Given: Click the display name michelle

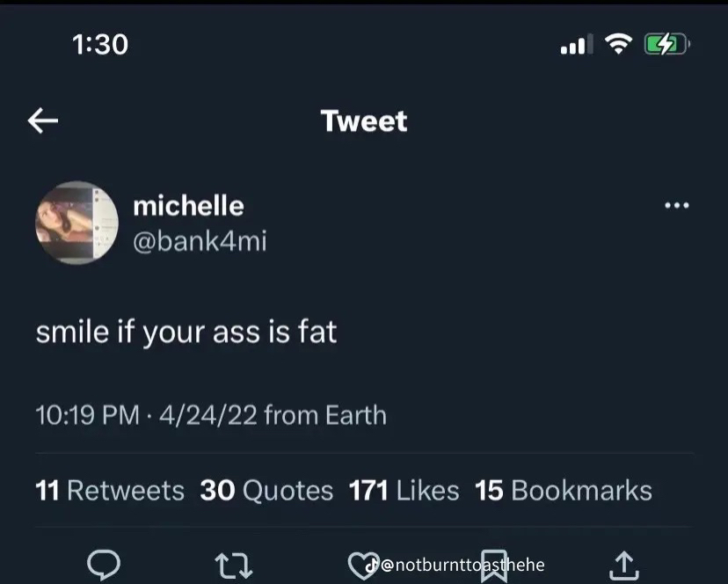Looking at the screenshot, I should coord(188,205).
